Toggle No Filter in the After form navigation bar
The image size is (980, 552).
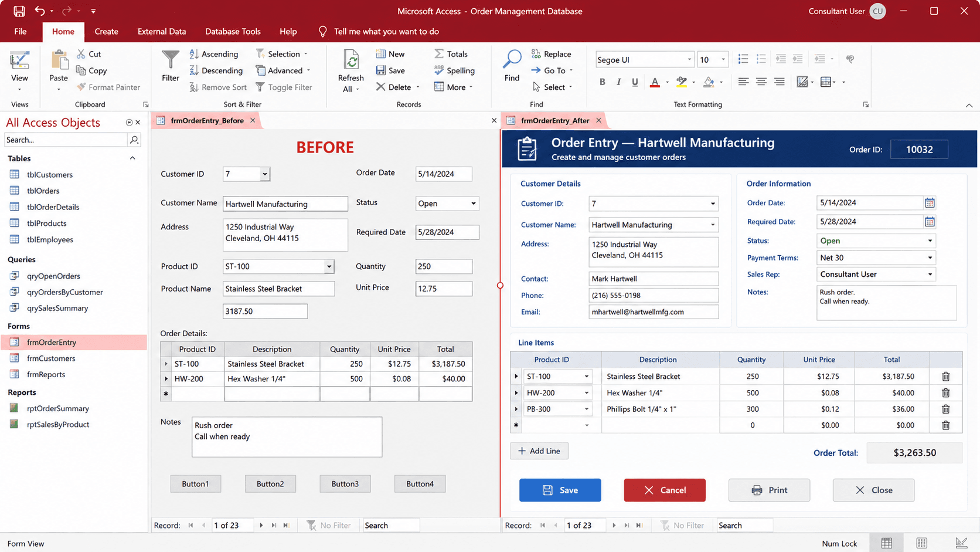tap(682, 526)
